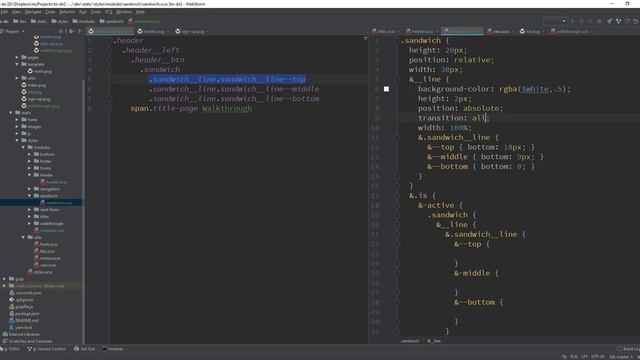Expand the walkthrough folder
Image resolution: width=640 pixels, height=360 pixels.
point(29,224)
